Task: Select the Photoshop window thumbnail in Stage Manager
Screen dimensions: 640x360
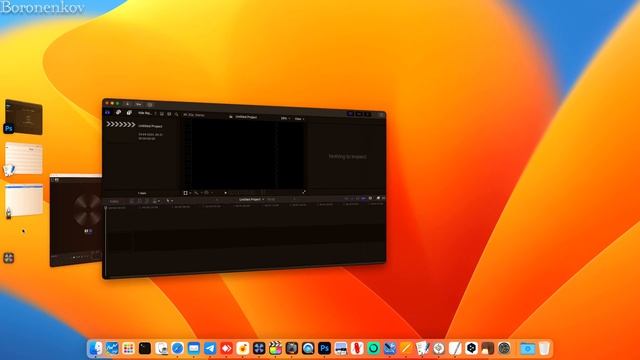Action: click(24, 117)
